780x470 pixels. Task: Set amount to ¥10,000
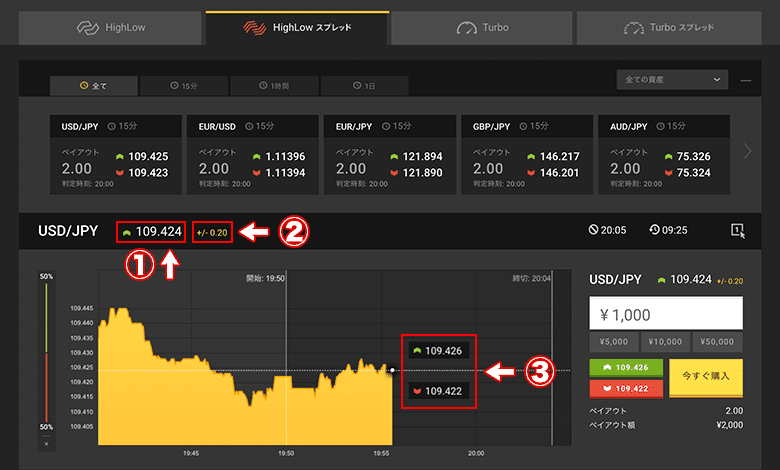click(665, 342)
